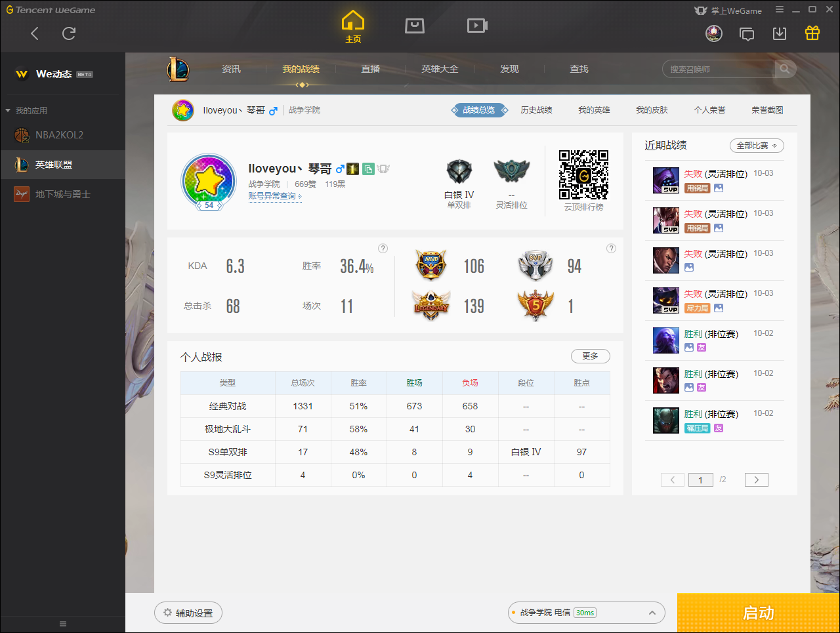Open the 查找 tab
The height and width of the screenshot is (633, 840).
(579, 69)
